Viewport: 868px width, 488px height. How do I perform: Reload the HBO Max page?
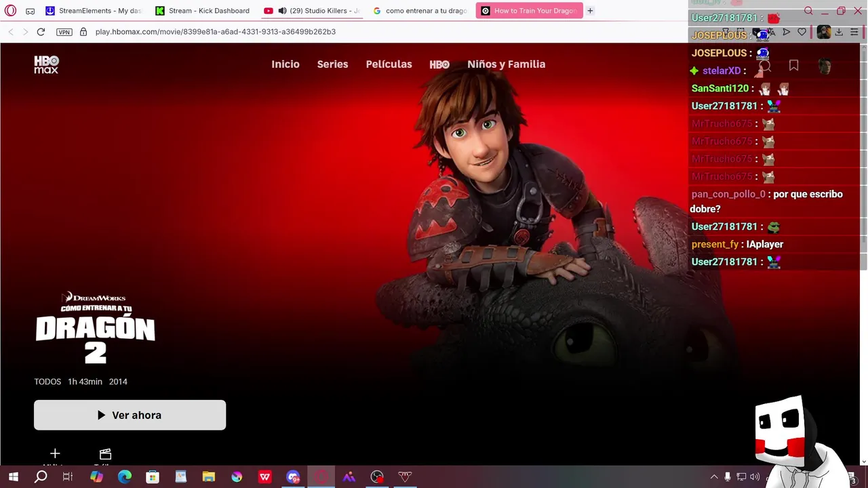(x=41, y=32)
